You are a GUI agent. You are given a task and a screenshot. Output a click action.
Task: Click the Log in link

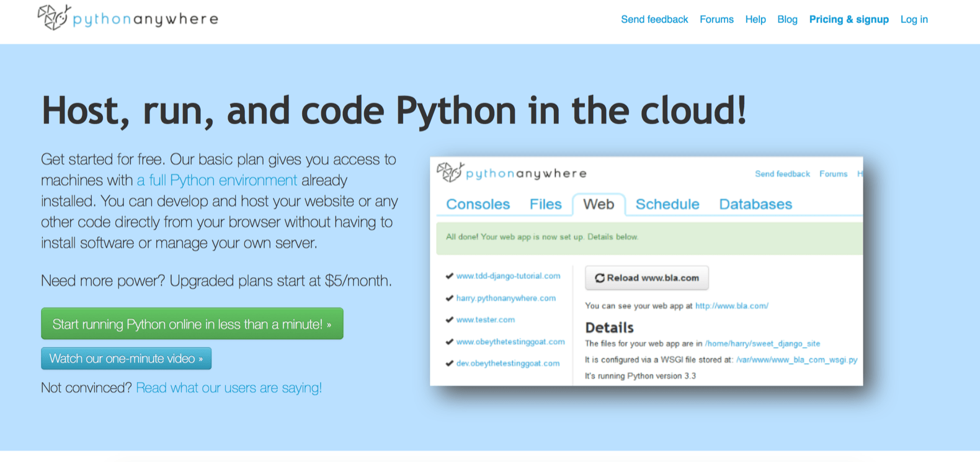point(914,19)
